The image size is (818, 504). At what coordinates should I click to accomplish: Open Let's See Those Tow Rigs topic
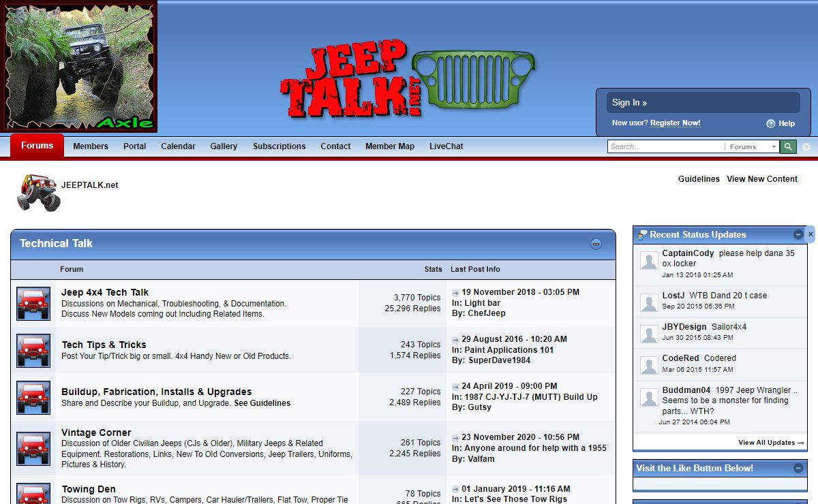(516, 499)
